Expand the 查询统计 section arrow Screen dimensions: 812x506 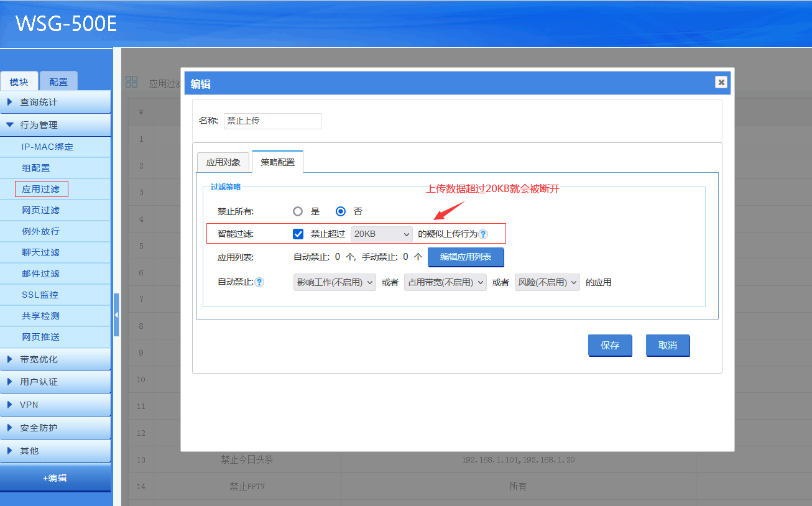point(10,102)
